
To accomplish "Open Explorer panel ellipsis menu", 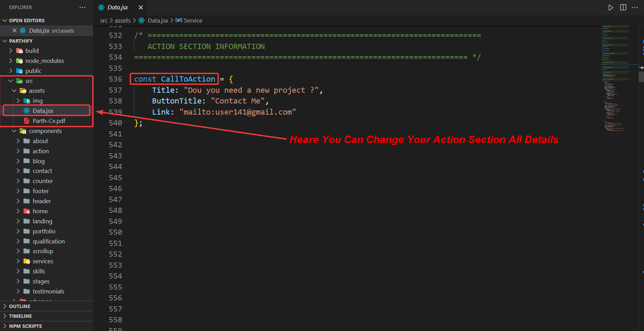I will (x=82, y=8).
